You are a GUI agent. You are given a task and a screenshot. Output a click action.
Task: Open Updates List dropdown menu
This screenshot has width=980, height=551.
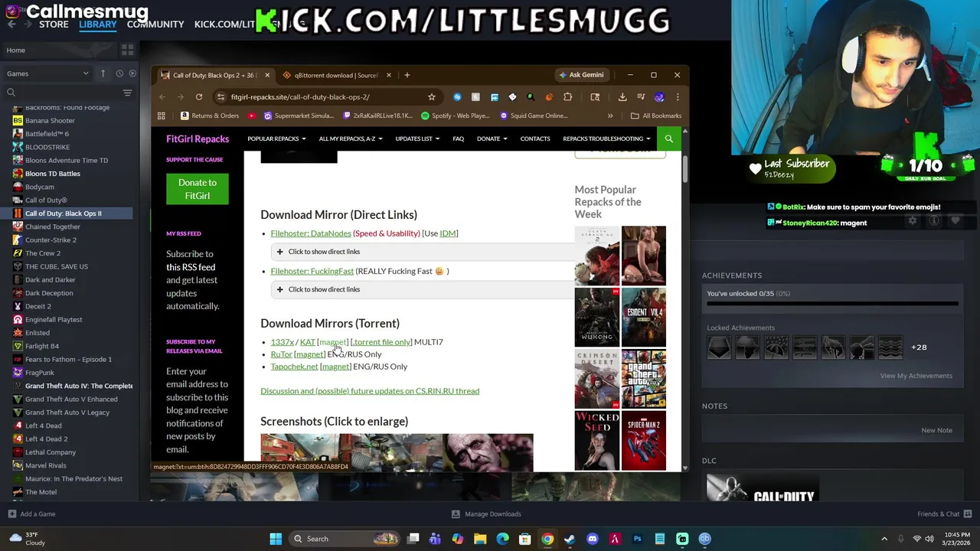(417, 139)
